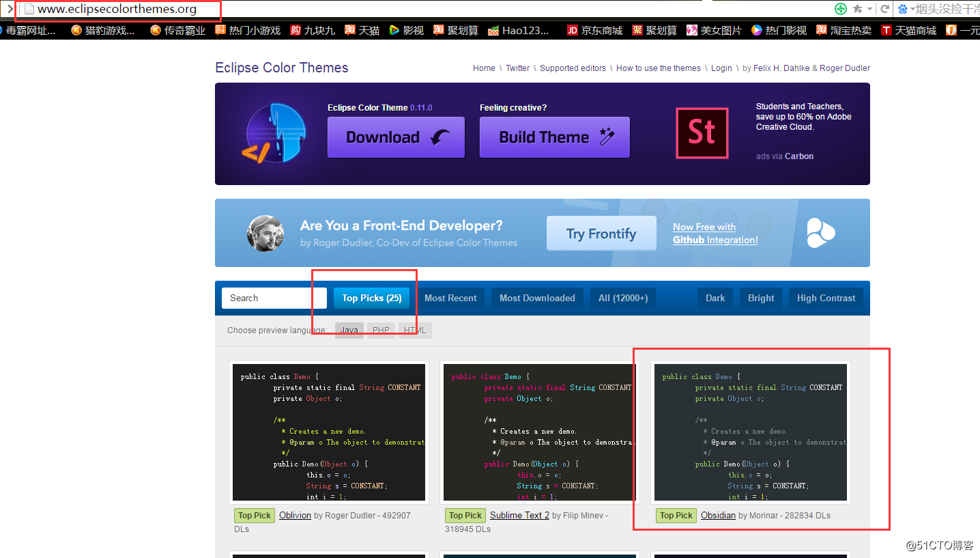Image resolution: width=980 pixels, height=558 pixels.
Task: Click the Top Pick badge beside Oblivion
Action: (x=254, y=516)
